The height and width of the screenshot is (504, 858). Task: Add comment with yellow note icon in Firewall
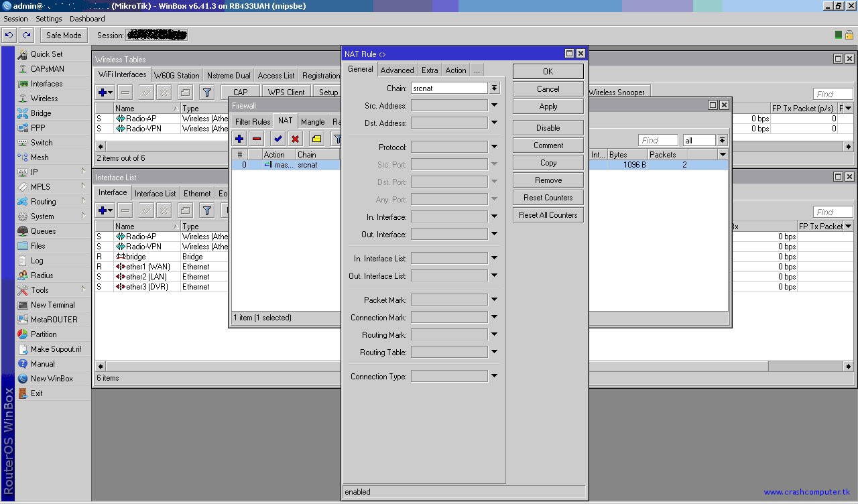coord(316,139)
